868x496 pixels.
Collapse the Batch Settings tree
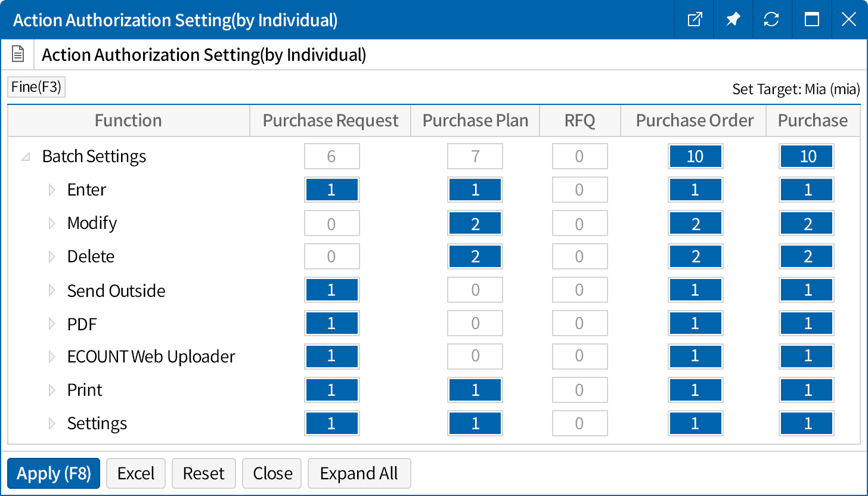pyautogui.click(x=25, y=157)
